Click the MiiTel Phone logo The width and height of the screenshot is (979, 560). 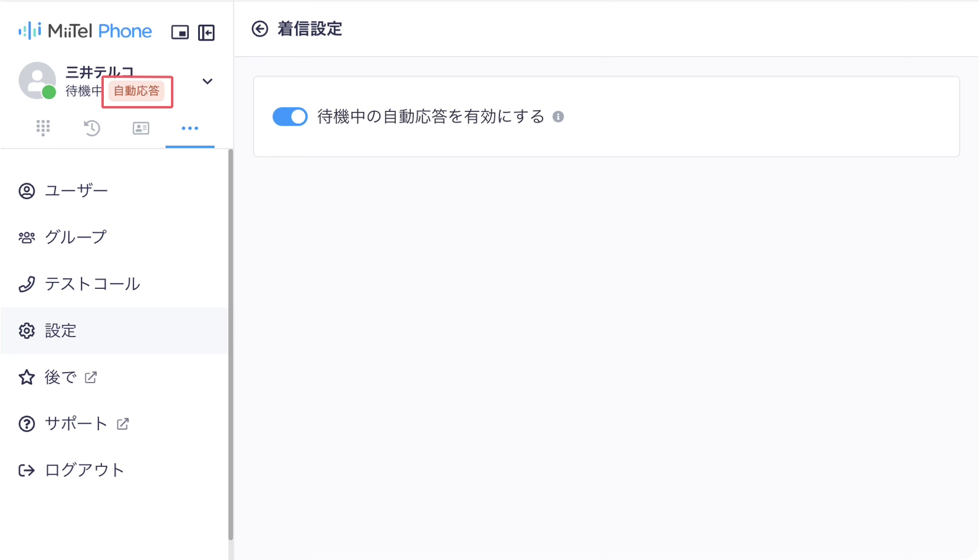(86, 31)
